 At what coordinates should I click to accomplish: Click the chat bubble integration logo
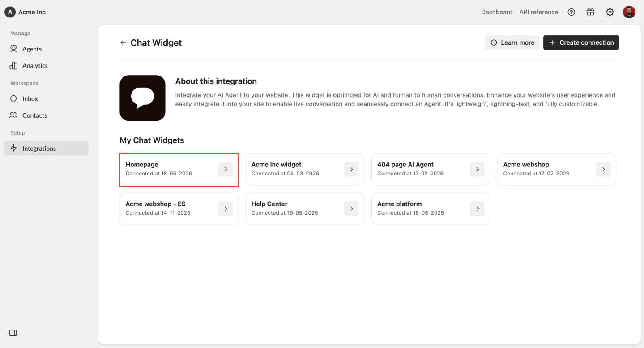[x=142, y=98]
